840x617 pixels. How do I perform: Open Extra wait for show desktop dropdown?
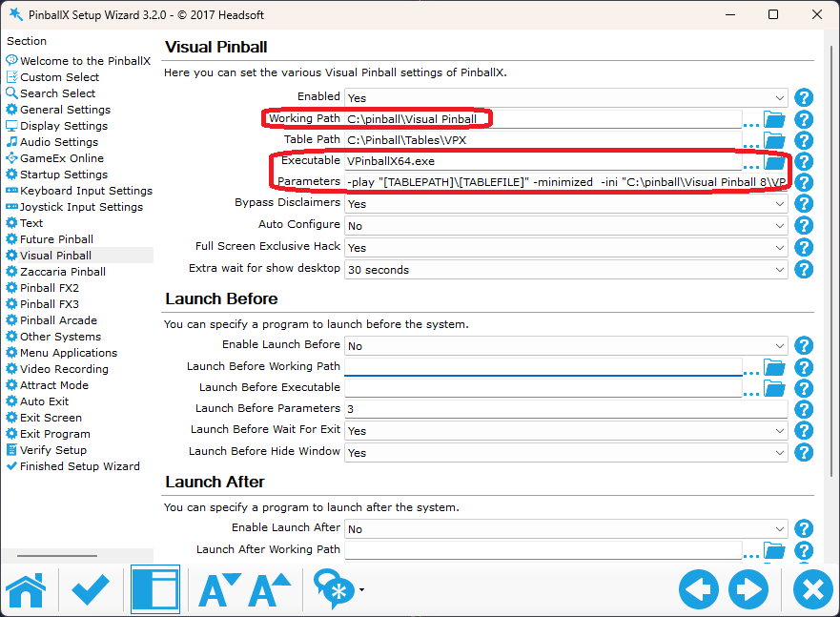click(x=565, y=270)
